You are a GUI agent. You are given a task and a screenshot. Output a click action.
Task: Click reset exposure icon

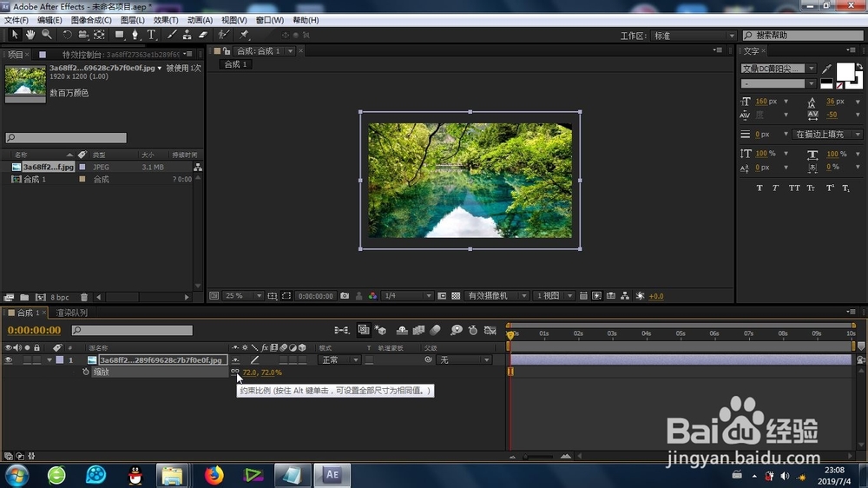640,296
